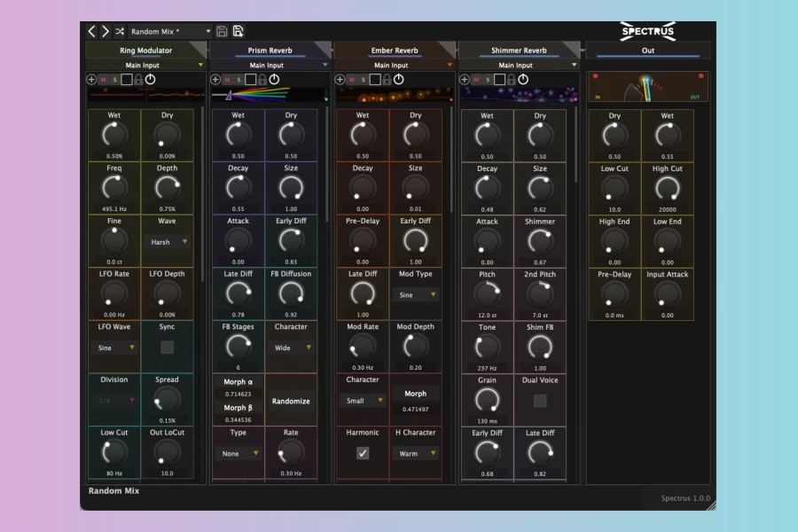Select the Prism Reverb module tab

[x=270, y=51]
